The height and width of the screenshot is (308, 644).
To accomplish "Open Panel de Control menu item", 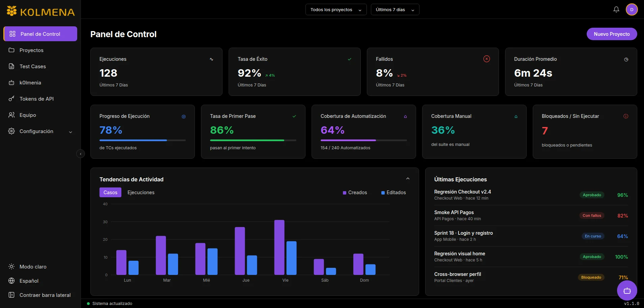I will pyautogui.click(x=40, y=34).
